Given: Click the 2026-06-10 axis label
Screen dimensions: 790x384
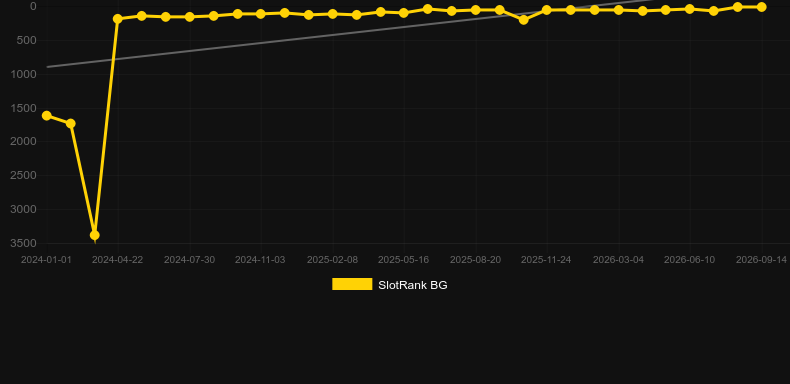Looking at the screenshot, I should click(689, 260).
